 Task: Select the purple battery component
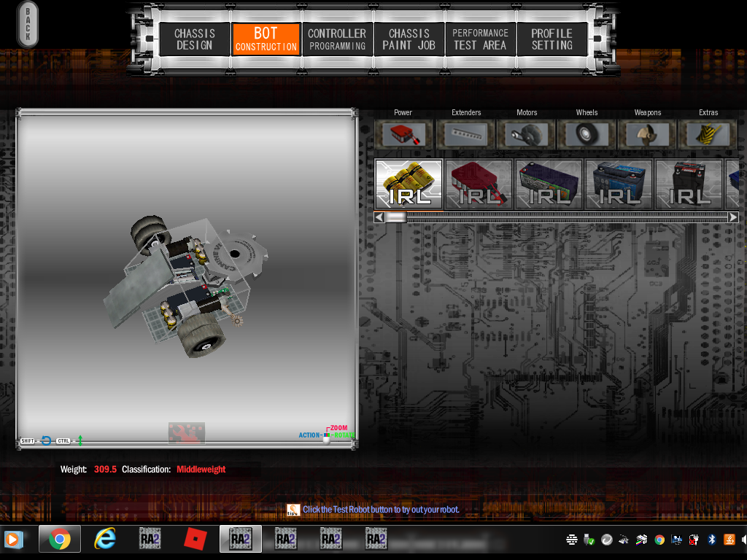point(549,184)
